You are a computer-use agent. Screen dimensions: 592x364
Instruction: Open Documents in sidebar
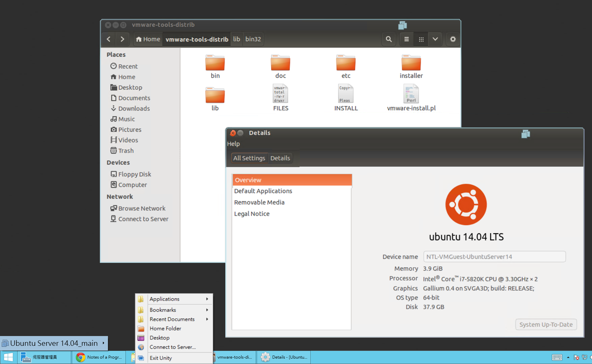coord(130,98)
